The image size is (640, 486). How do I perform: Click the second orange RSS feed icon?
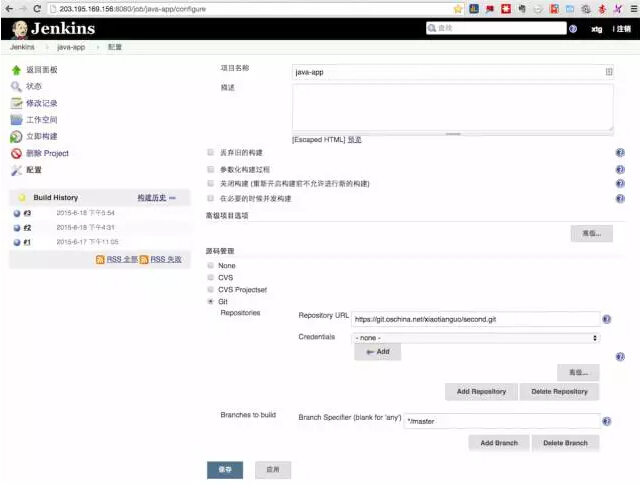click(x=144, y=260)
